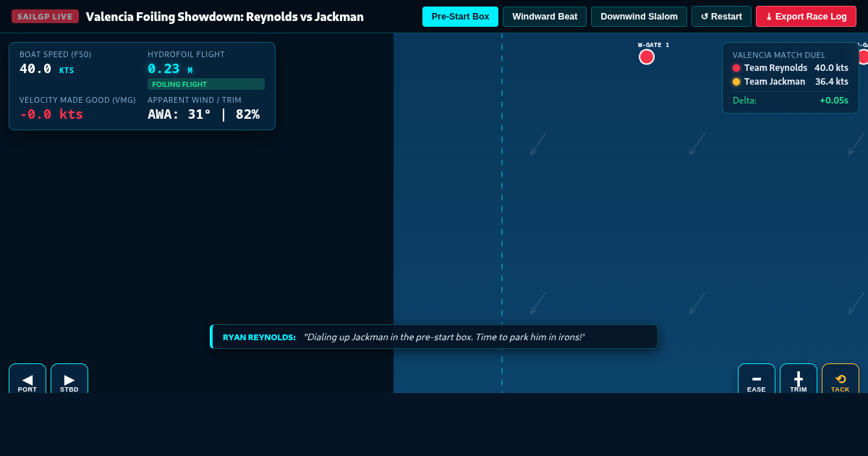Restart the race
This screenshot has height=456, width=868.
click(x=721, y=17)
